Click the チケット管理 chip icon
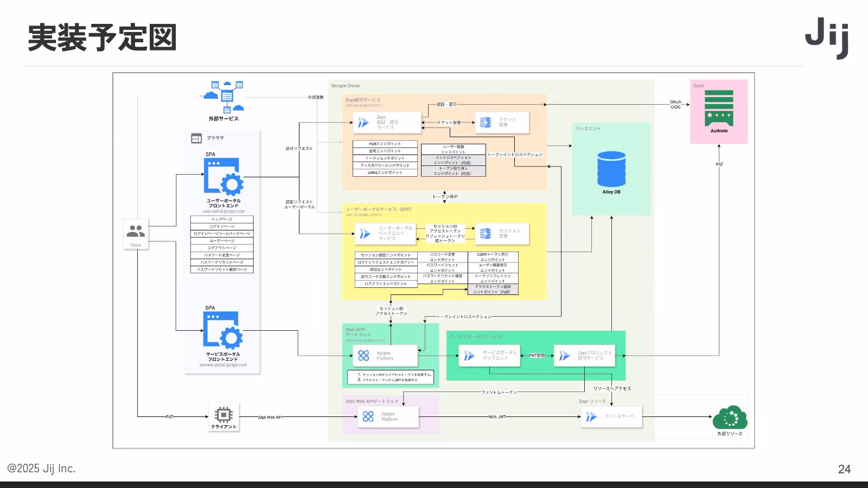Viewport: 868px width, 488px height. [x=486, y=122]
